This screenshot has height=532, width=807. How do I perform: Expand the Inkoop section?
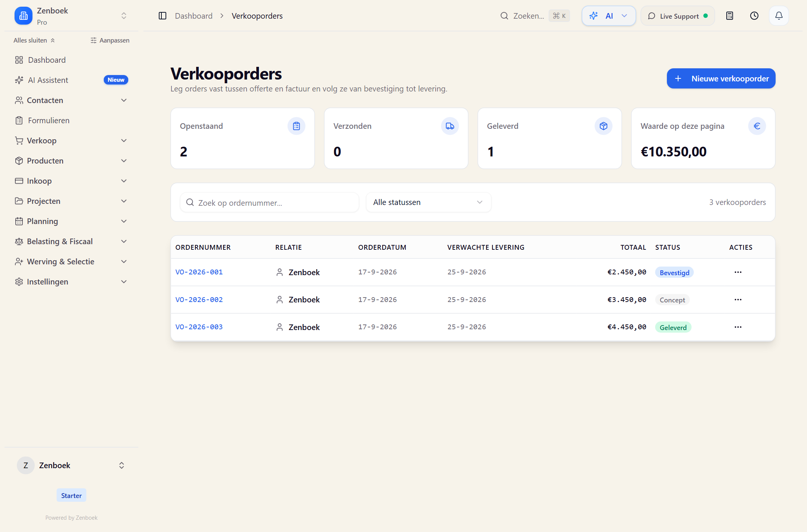tap(71, 181)
